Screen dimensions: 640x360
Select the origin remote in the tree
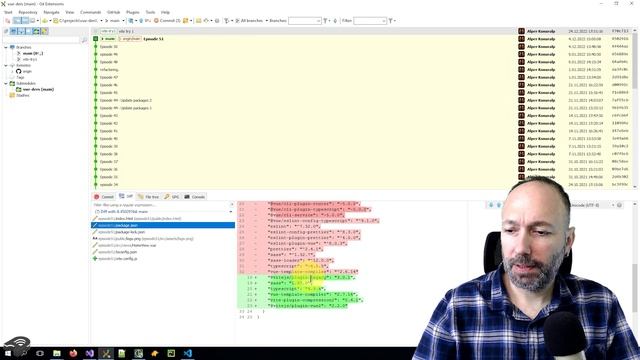pos(27,71)
